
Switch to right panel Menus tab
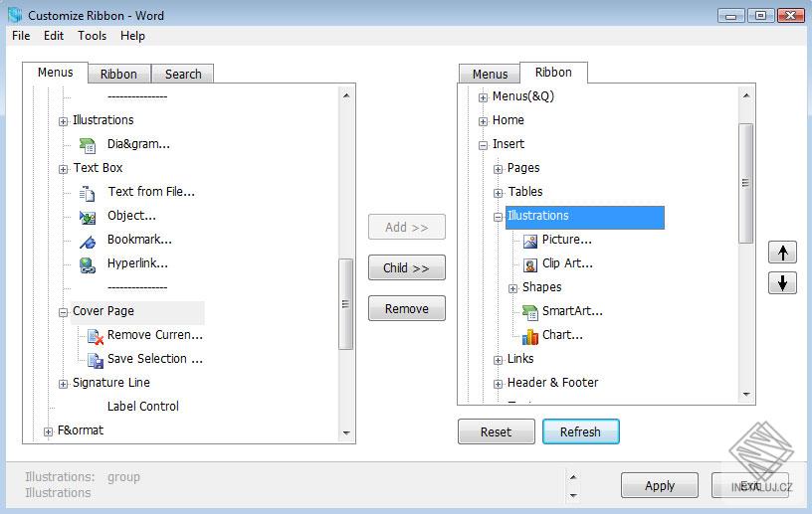point(490,74)
